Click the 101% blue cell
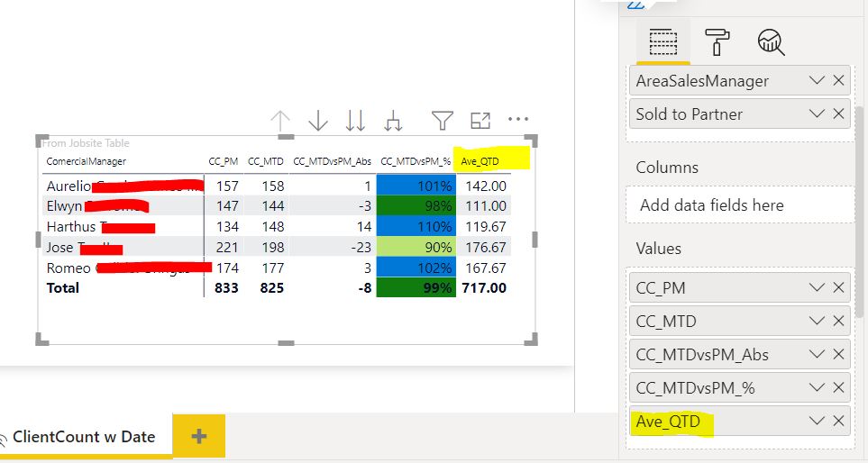868x463 pixels. pos(416,186)
